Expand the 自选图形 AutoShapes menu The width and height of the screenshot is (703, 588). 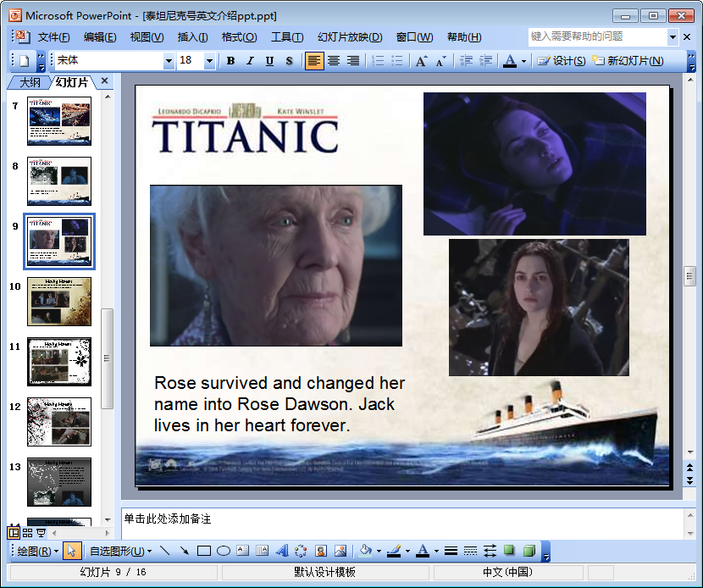pyautogui.click(x=120, y=551)
